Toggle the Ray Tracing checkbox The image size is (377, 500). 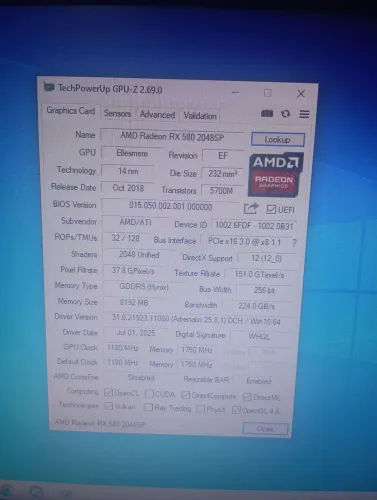tap(148, 407)
